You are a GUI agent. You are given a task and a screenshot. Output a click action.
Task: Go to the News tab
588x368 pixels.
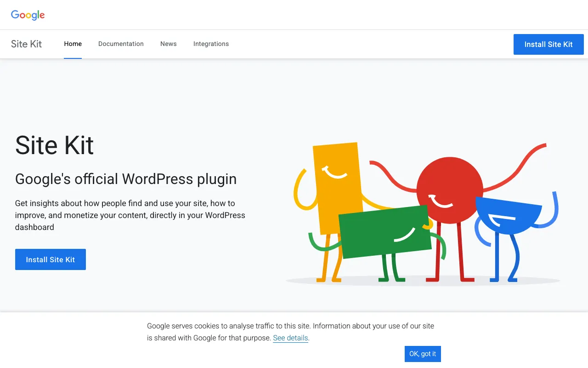(169, 44)
